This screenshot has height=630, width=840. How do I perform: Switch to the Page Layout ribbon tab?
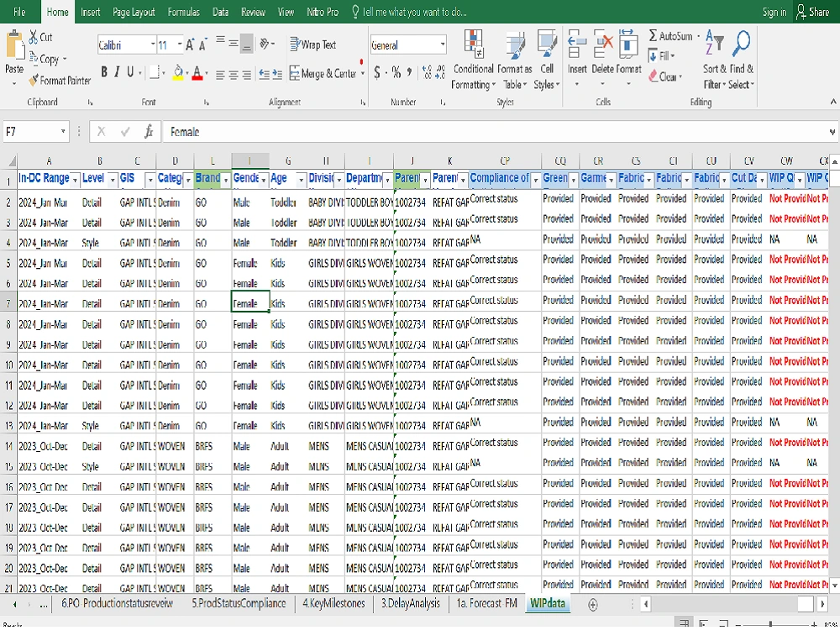134,12
